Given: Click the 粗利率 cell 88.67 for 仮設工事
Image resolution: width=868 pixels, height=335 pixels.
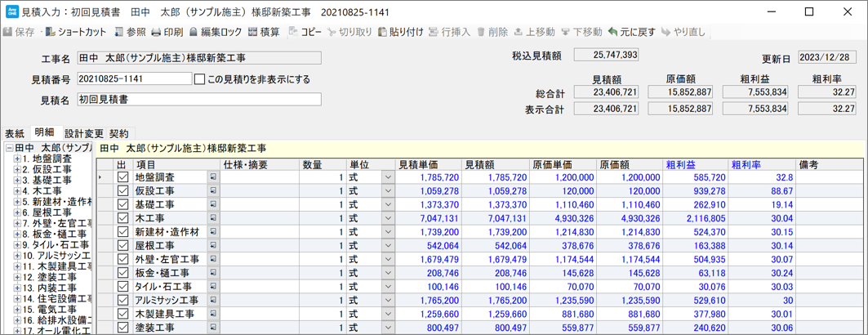Looking at the screenshot, I should click(x=761, y=191).
